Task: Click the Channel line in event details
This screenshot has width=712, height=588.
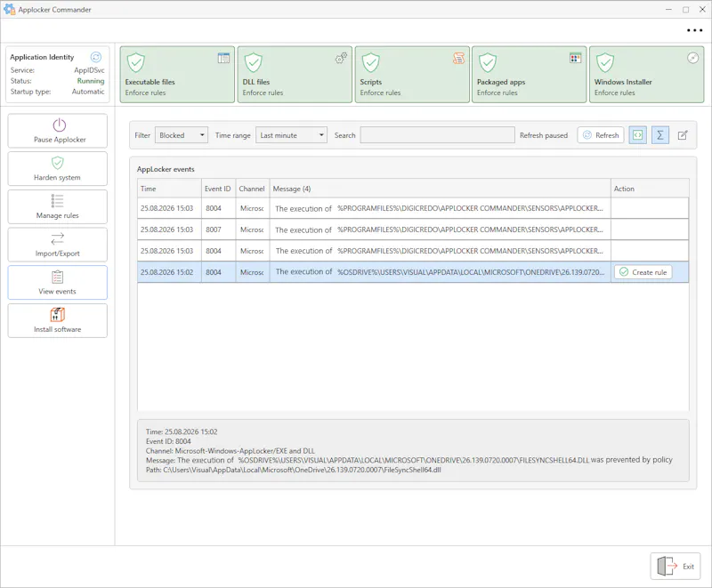Action: tap(231, 451)
